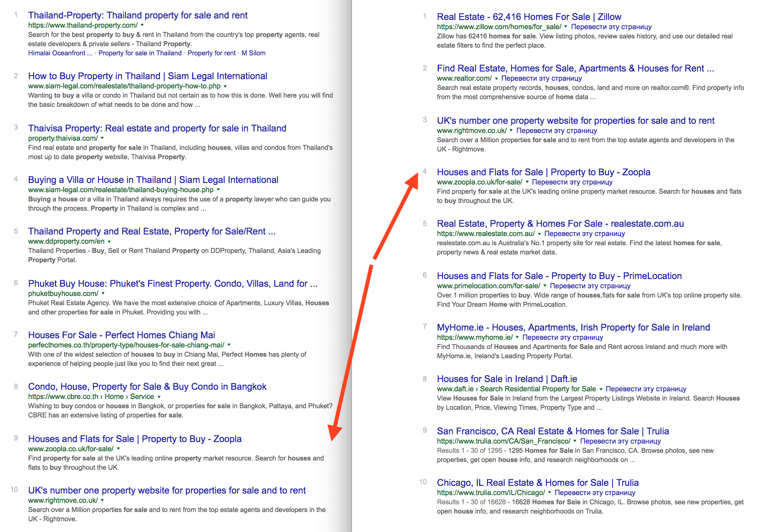Open Condo, House, Property for Sale Bangkok result
This screenshot has width=767, height=532.
pos(147,387)
